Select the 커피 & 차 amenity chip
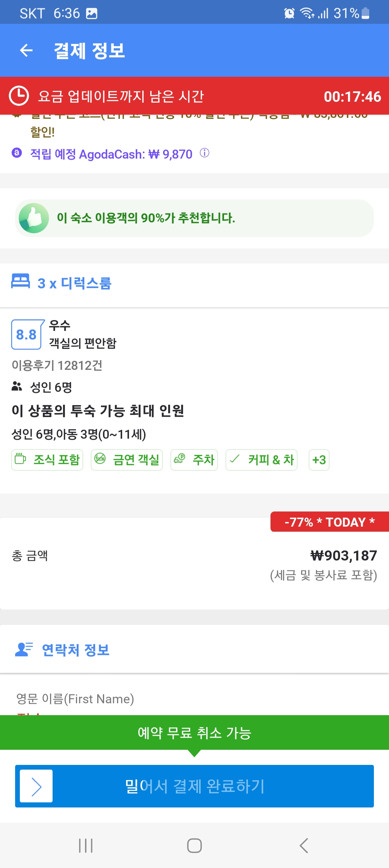 pyautogui.click(x=261, y=460)
